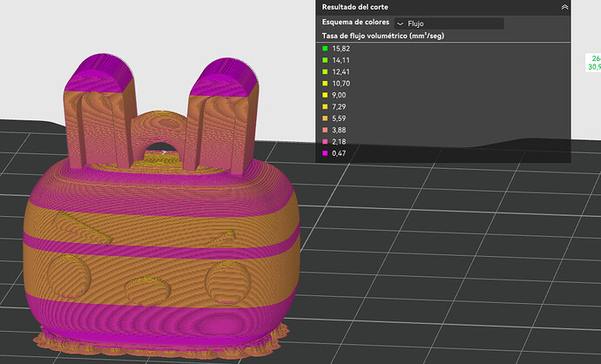
Task: Collapse the Resultado del corte panel
Action: tap(564, 7)
